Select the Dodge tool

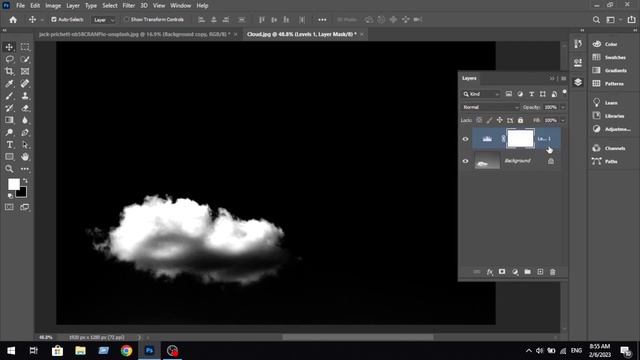tap(9, 132)
